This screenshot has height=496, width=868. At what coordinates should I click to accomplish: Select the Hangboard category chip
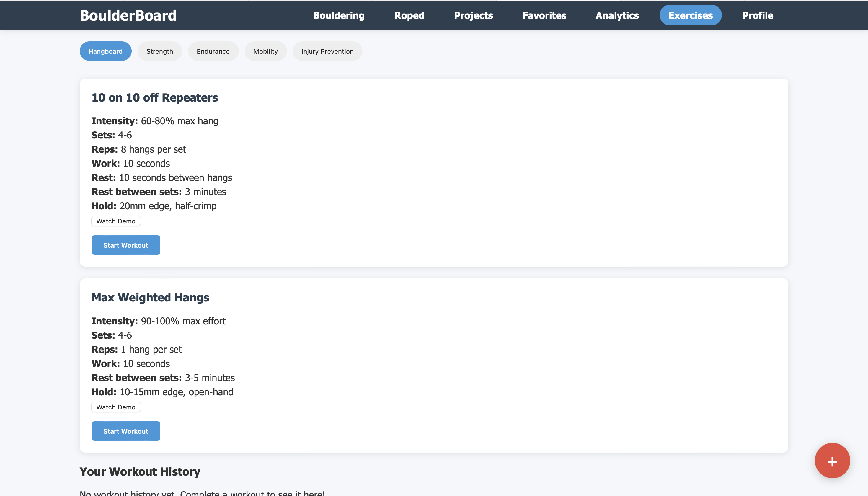pos(105,51)
